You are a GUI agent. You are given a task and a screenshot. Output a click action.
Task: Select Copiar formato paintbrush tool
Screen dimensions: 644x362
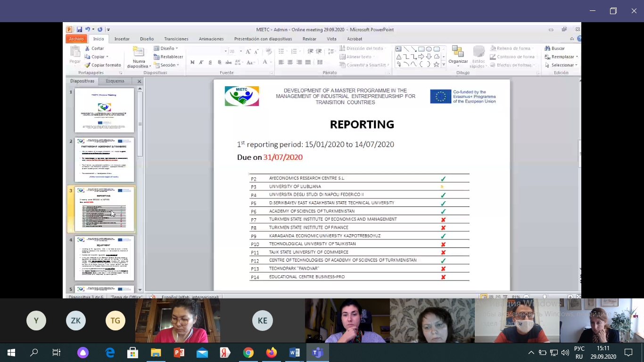click(87, 65)
